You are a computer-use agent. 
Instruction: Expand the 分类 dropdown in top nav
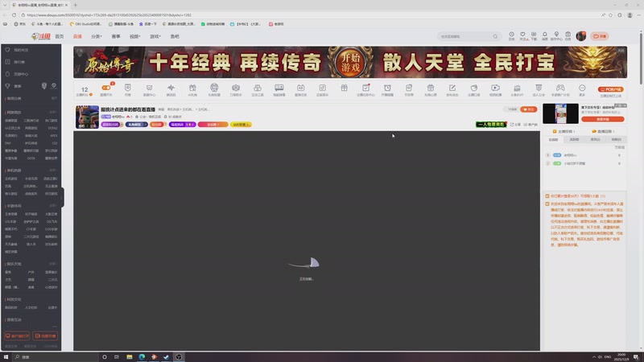96,36
